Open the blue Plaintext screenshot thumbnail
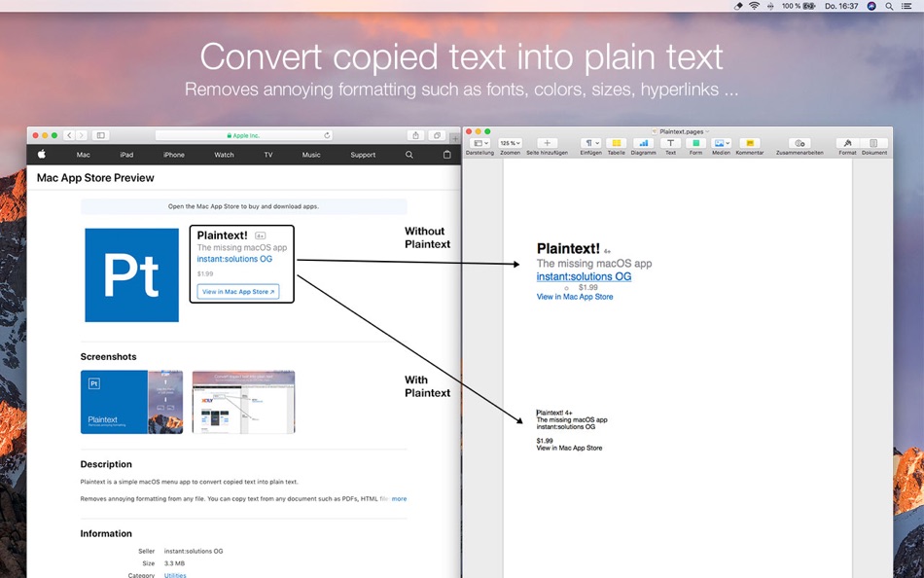This screenshot has height=578, width=924. point(131,402)
